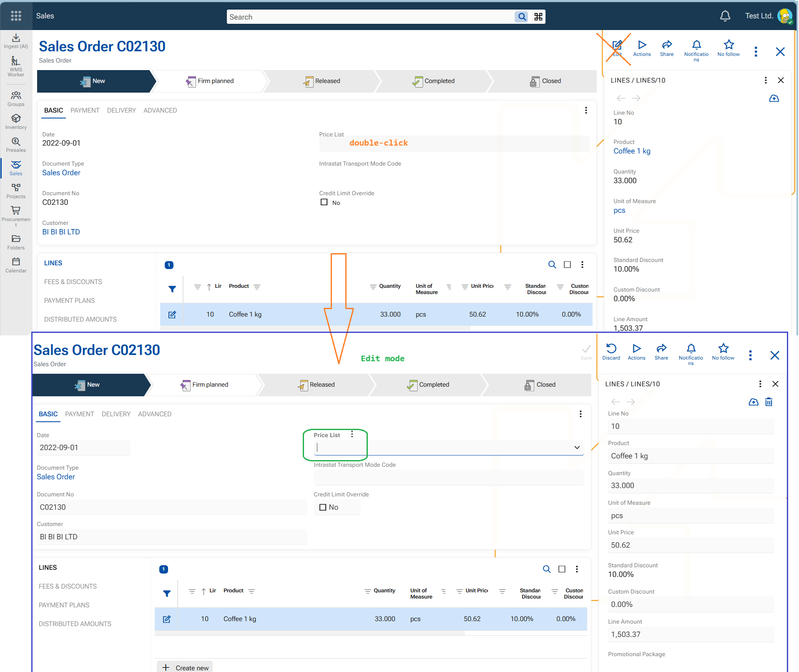The image size is (799, 672).
Task: Click the notifications bell in top bar
Action: click(725, 16)
